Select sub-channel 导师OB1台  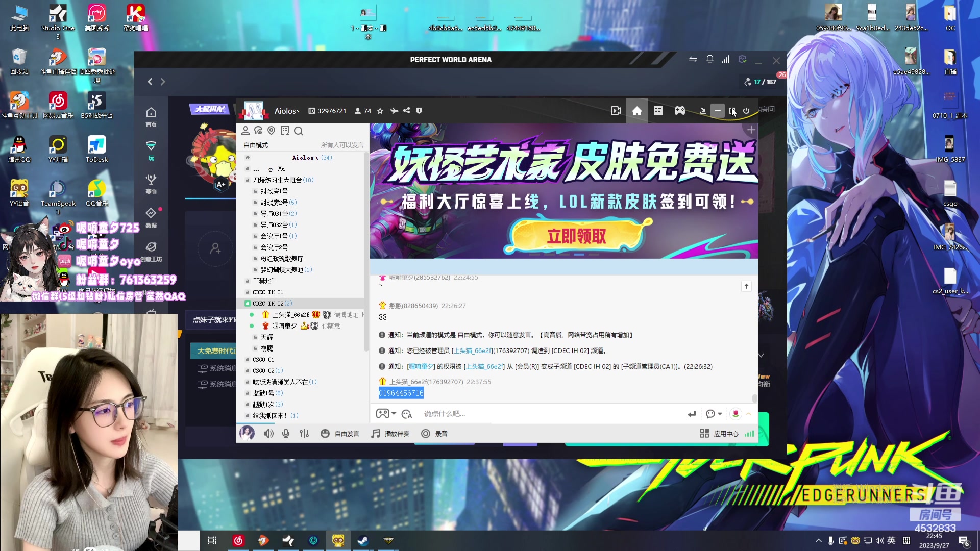click(x=278, y=214)
